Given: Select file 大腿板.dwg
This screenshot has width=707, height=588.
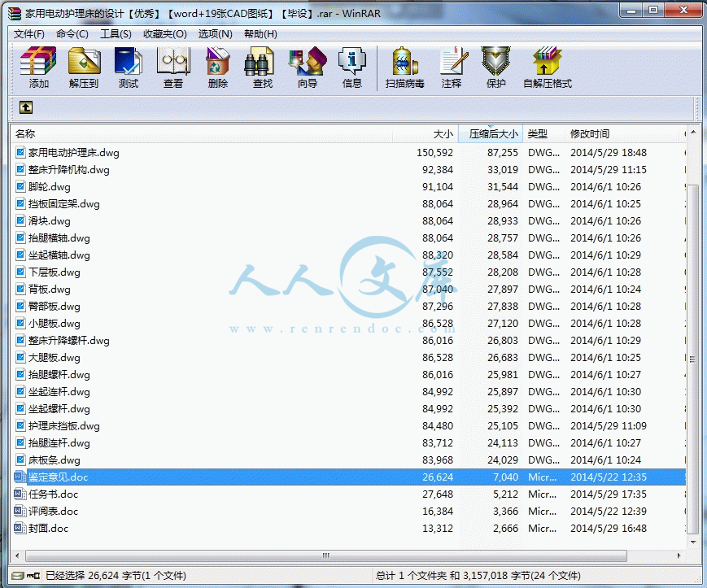Looking at the screenshot, I should 55,357.
